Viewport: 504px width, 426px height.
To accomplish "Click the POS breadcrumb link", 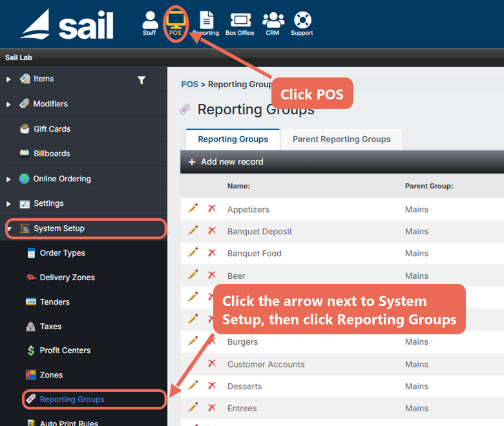I will pyautogui.click(x=189, y=84).
